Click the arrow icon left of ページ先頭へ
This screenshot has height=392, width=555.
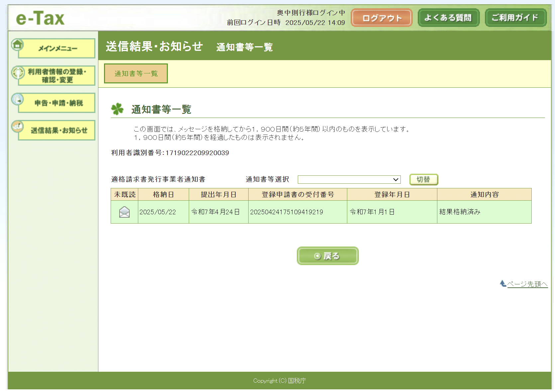503,283
